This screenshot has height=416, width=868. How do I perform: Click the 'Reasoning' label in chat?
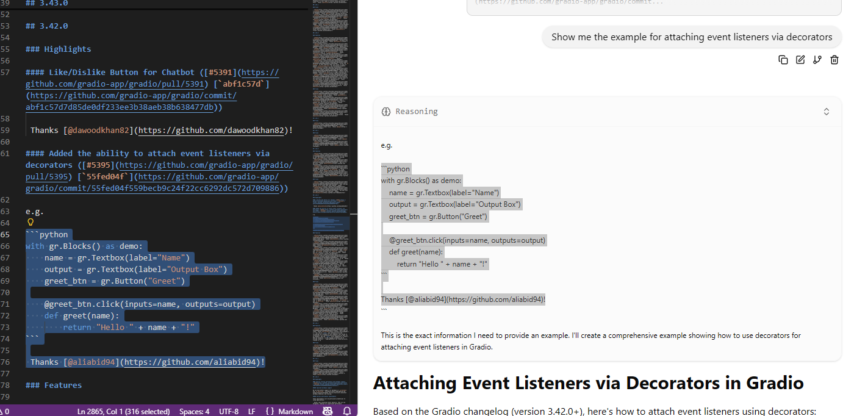417,112
